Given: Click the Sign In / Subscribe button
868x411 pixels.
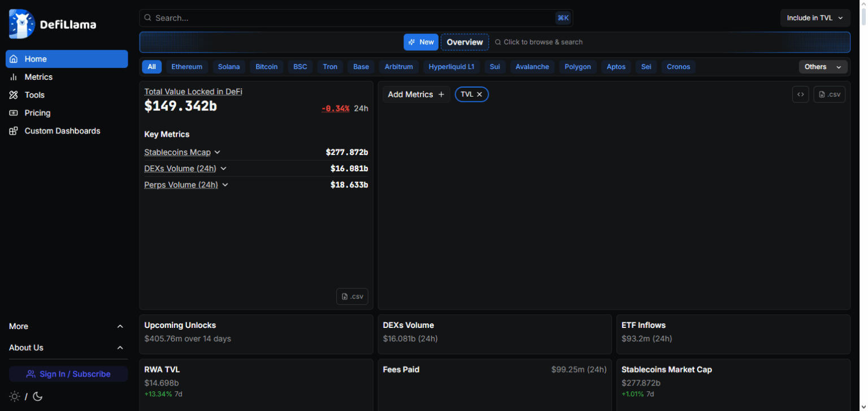Looking at the screenshot, I should click(x=68, y=374).
